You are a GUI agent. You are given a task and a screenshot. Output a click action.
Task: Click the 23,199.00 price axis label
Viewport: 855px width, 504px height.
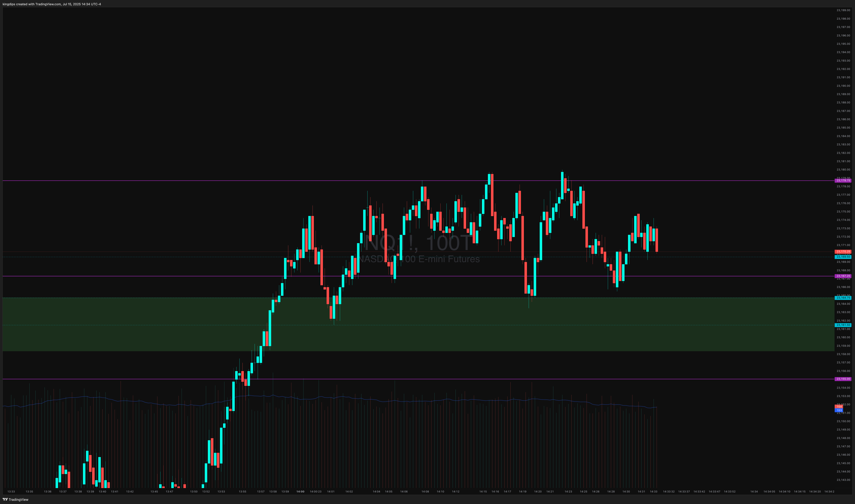pyautogui.click(x=843, y=10)
